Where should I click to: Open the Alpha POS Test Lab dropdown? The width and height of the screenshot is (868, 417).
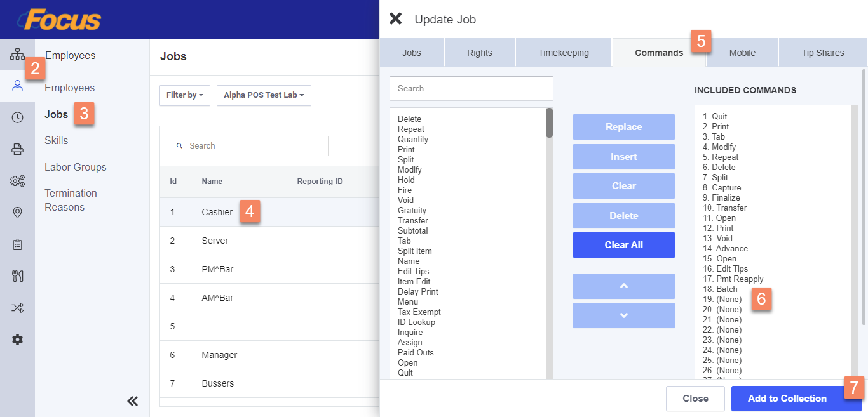(264, 95)
